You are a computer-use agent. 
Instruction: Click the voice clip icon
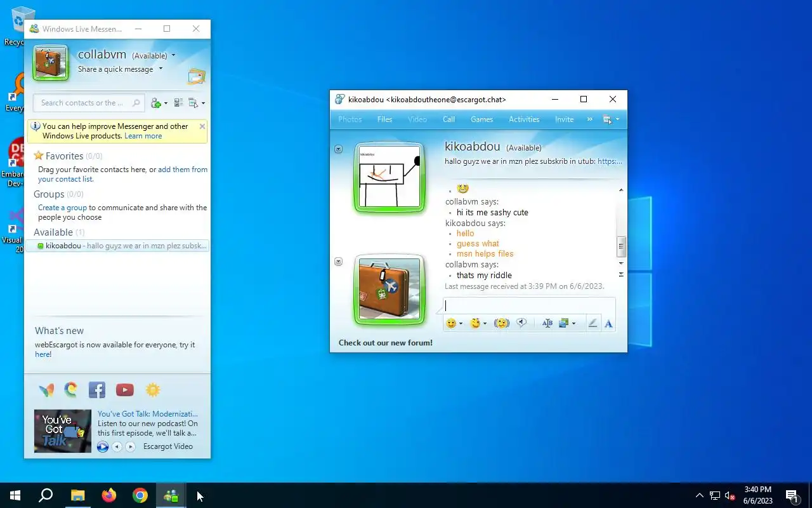tap(521, 323)
